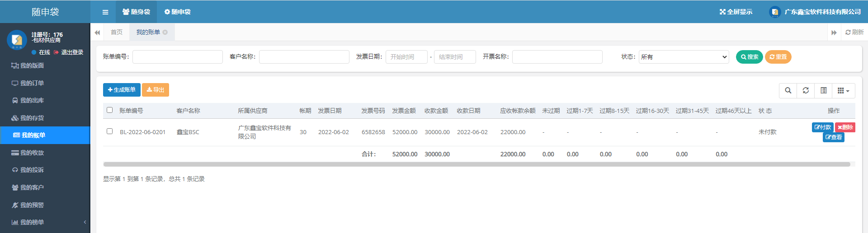
Task: Click the orange 重置 button
Action: point(778,57)
